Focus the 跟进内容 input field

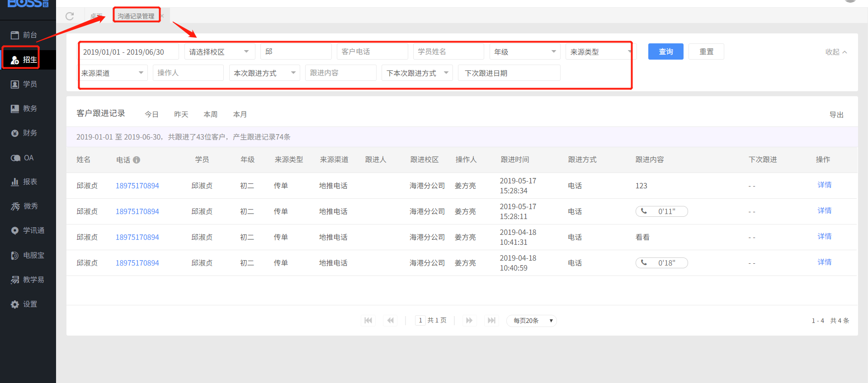[341, 73]
